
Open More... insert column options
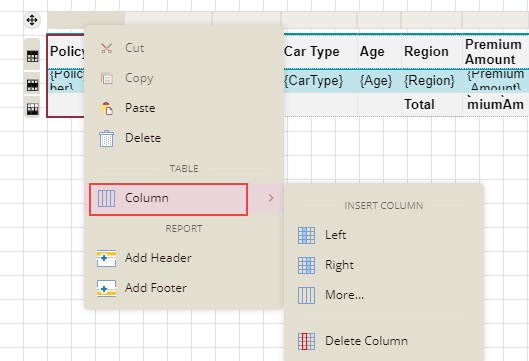384,295
